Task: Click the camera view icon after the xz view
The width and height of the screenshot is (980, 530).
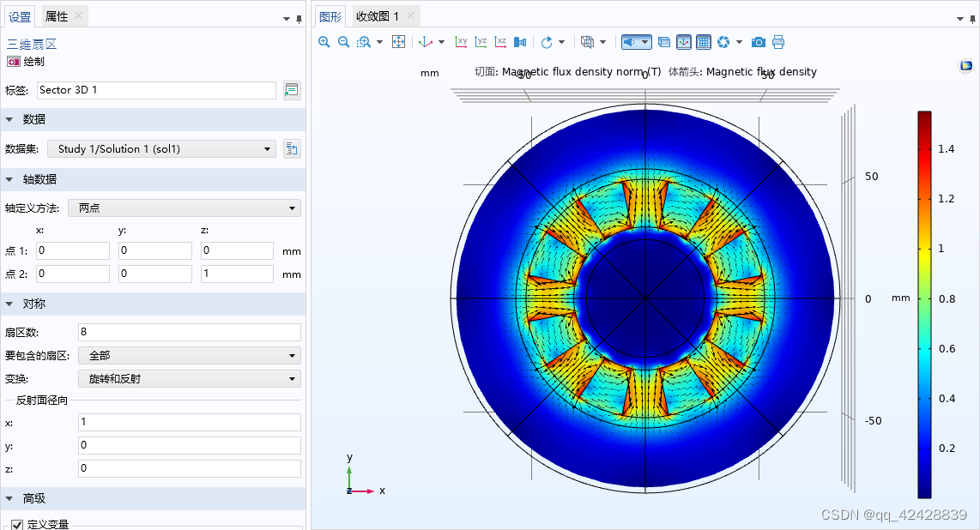Action: coord(519,42)
